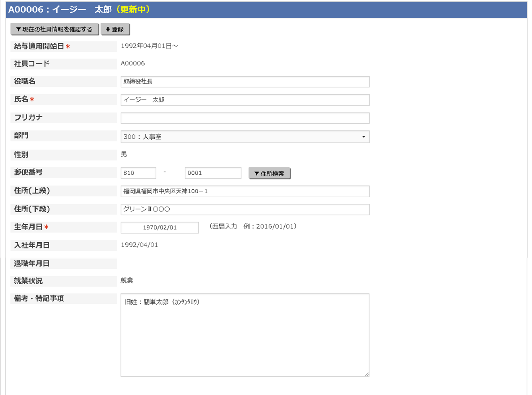Click the 現在の社員情報を確認する button
Viewport: 532px width, 395px height.
point(54,29)
